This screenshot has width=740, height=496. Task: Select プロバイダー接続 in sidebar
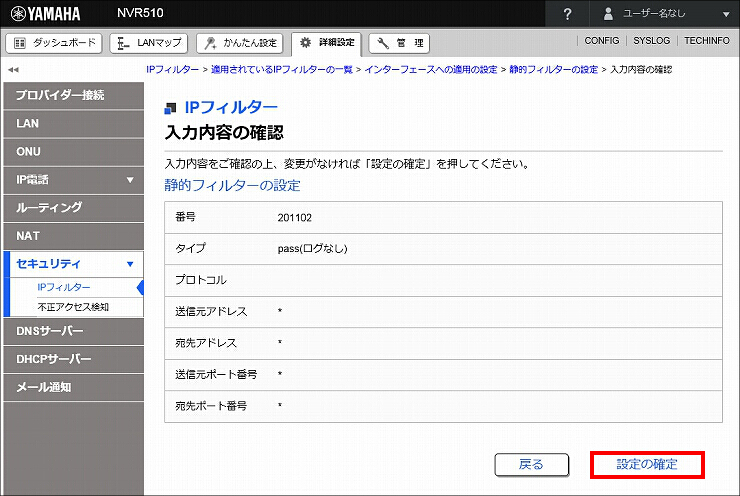(x=74, y=96)
